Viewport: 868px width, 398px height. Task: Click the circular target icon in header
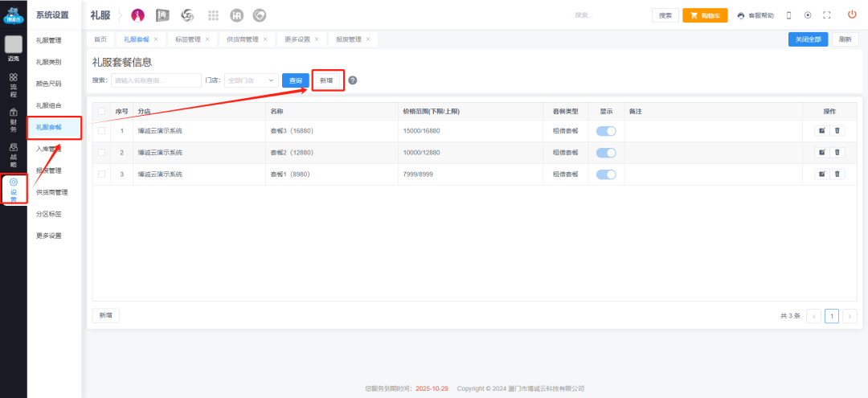coord(808,15)
